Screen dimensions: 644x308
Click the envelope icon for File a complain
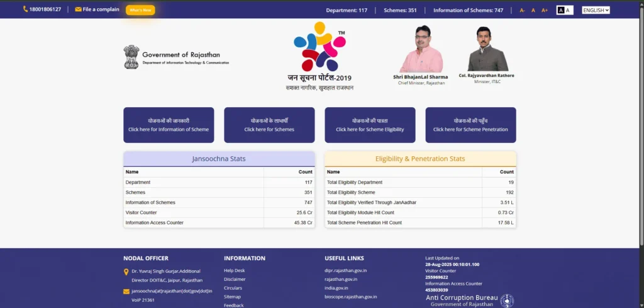coord(78,9)
